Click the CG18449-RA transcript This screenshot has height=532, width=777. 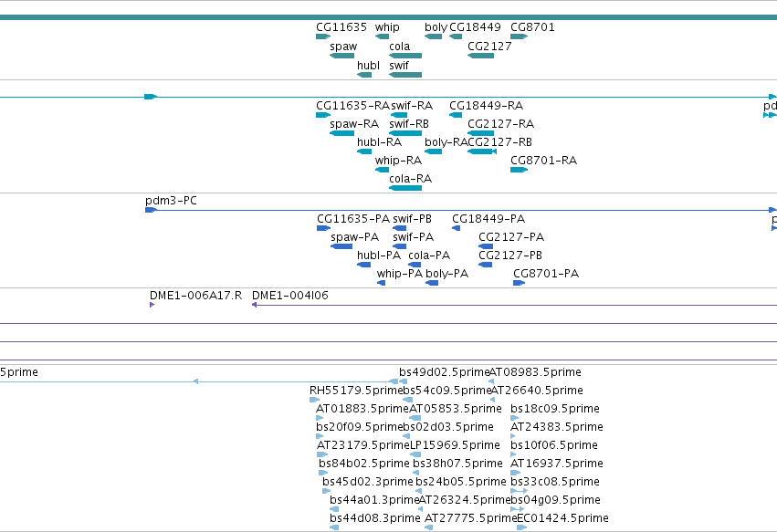point(456,115)
